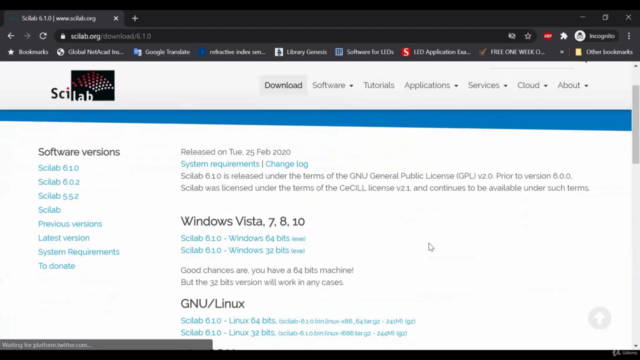Open the refractive index bookmark
The image size is (640, 360).
[x=232, y=52]
